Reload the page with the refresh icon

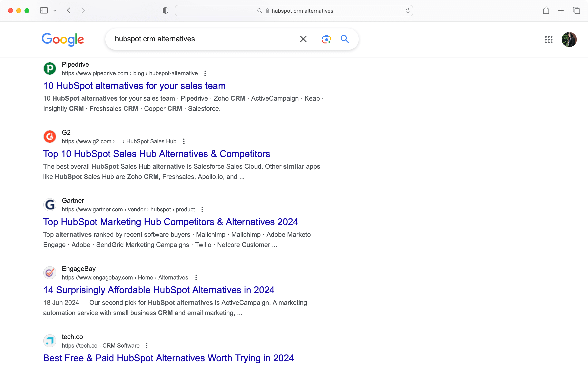coord(408,10)
